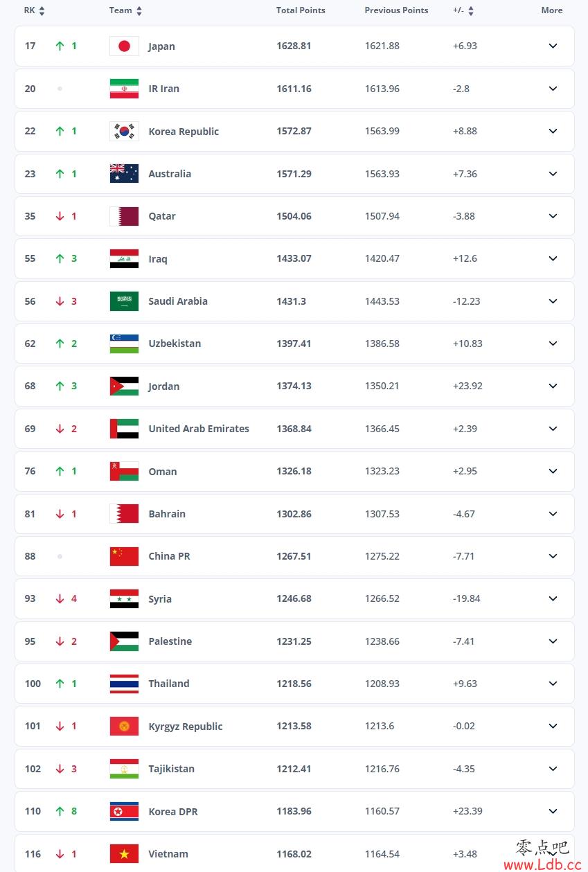Viewport: 588px width, 872px height.
Task: Click the China PR flag icon
Action: [124, 556]
